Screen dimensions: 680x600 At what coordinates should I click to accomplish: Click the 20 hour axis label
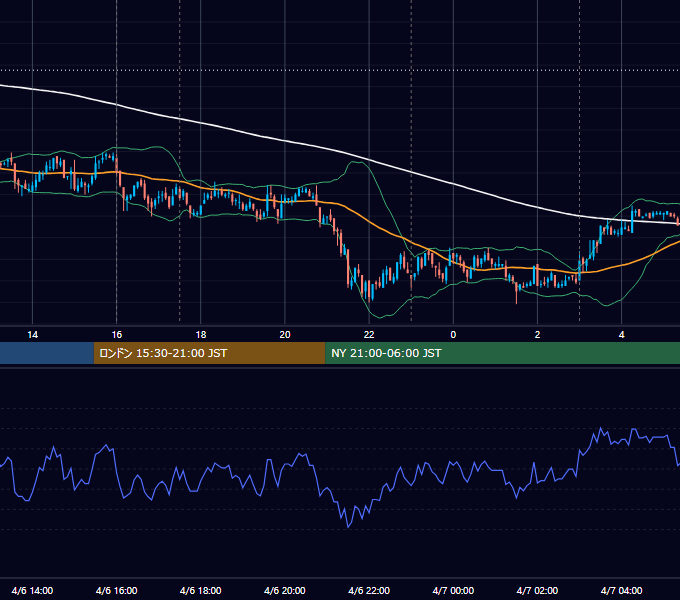coord(285,335)
